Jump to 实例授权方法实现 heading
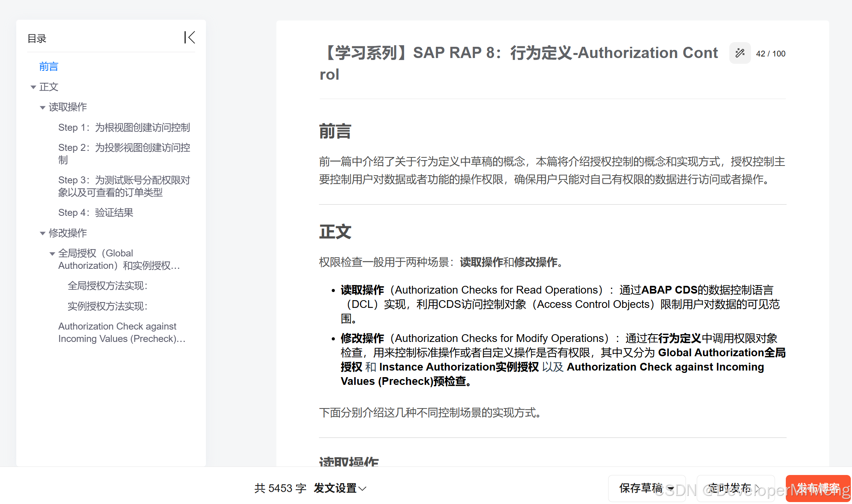Viewport: 852px width, 504px height. click(x=107, y=306)
